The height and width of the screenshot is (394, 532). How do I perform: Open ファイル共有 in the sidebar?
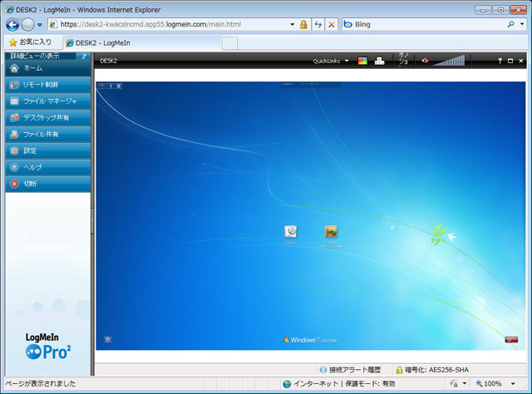[48, 135]
